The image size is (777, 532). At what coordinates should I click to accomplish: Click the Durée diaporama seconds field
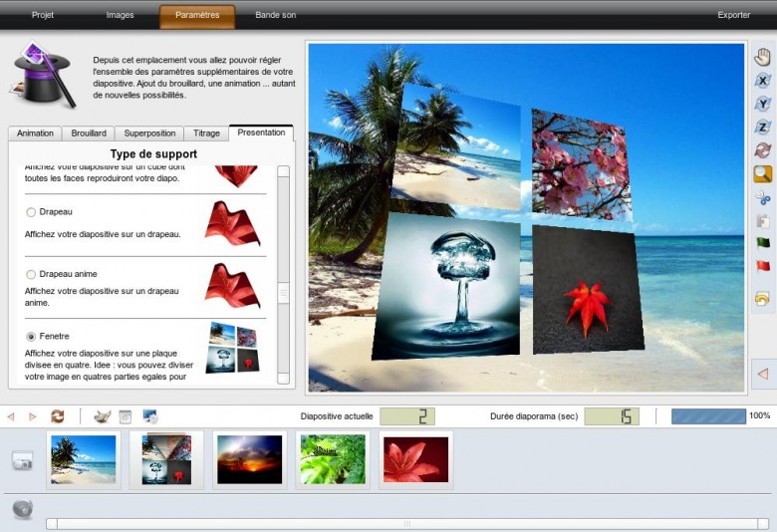(x=612, y=416)
